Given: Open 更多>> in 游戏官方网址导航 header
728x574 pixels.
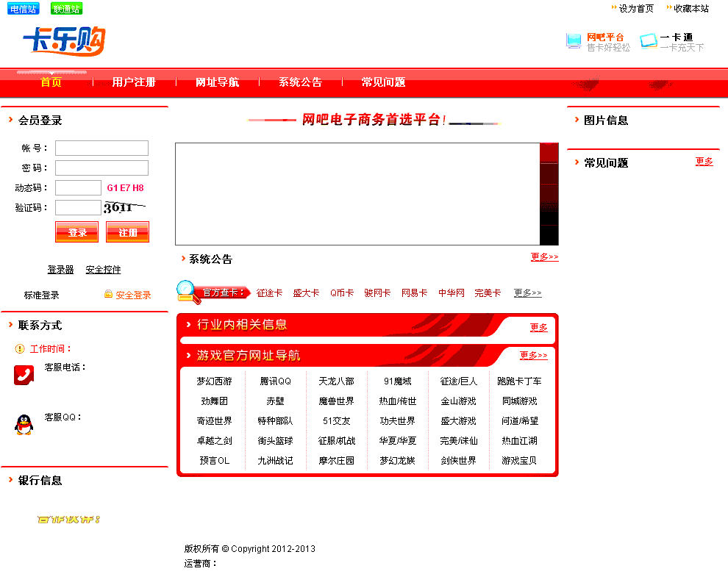Looking at the screenshot, I should click(x=533, y=355).
